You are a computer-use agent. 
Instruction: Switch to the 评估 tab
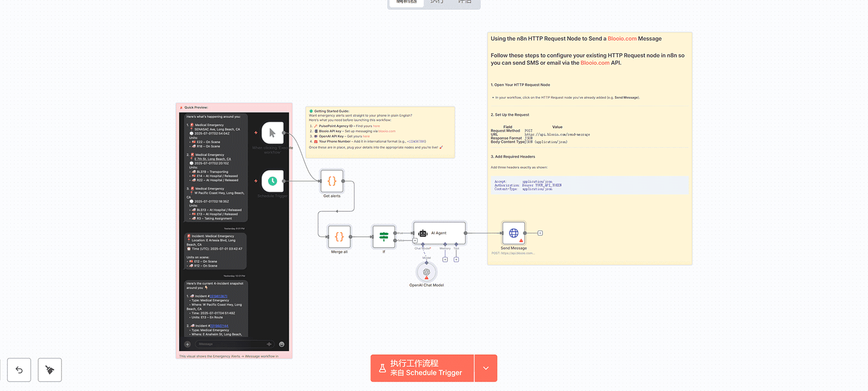click(465, 2)
